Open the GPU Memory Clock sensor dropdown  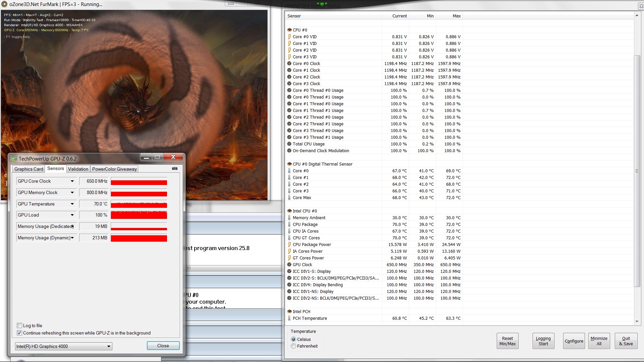point(72,193)
